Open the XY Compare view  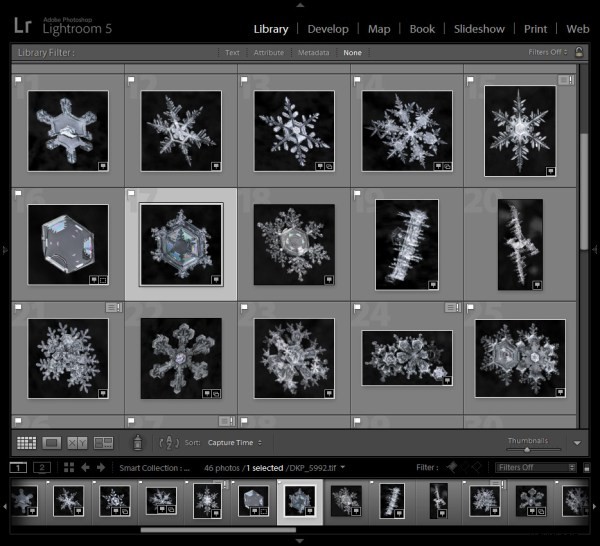(77, 443)
